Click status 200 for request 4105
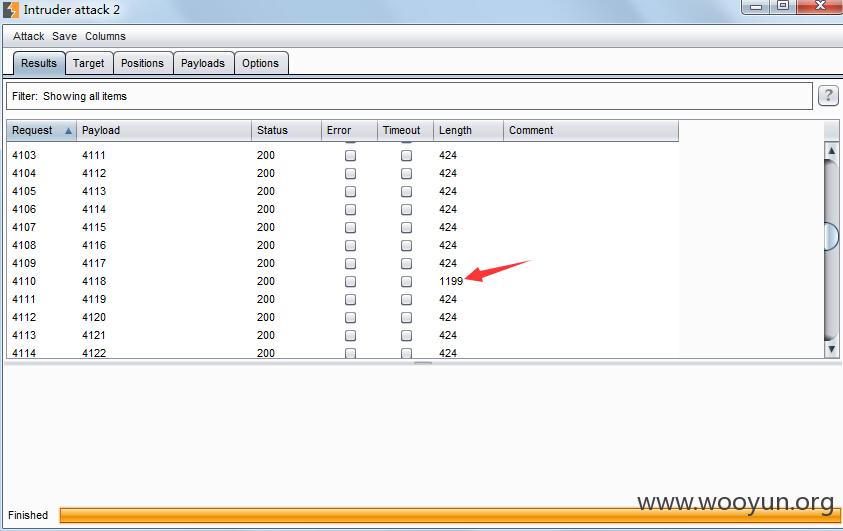The width and height of the screenshot is (843, 531). 266,191
